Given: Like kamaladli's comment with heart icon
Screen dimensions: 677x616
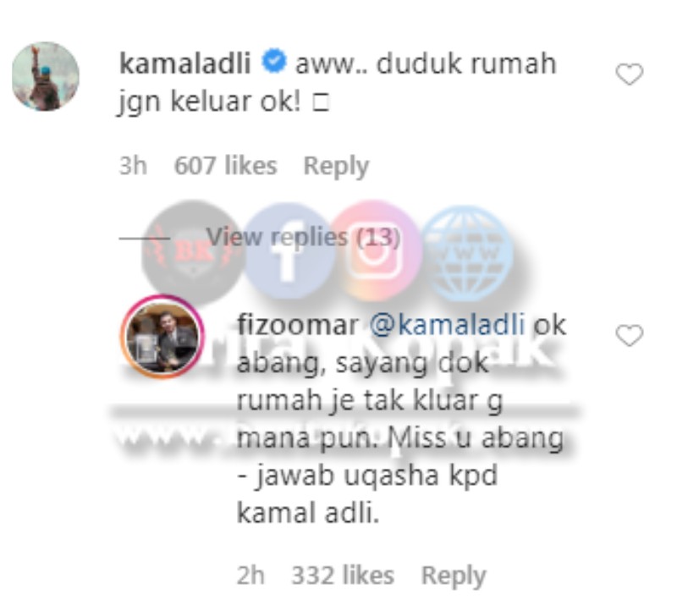Looking at the screenshot, I should (629, 74).
